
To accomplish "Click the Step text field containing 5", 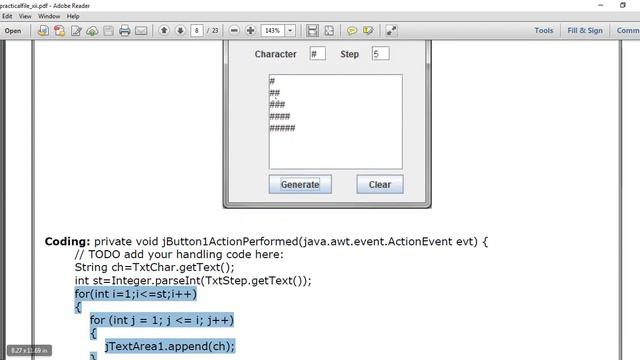I will (380, 54).
